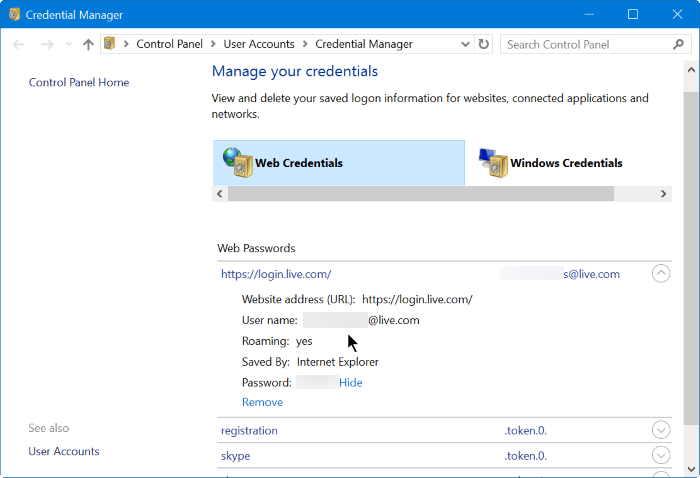700x478 pixels.
Task: Hide the saved password
Action: pyautogui.click(x=350, y=382)
